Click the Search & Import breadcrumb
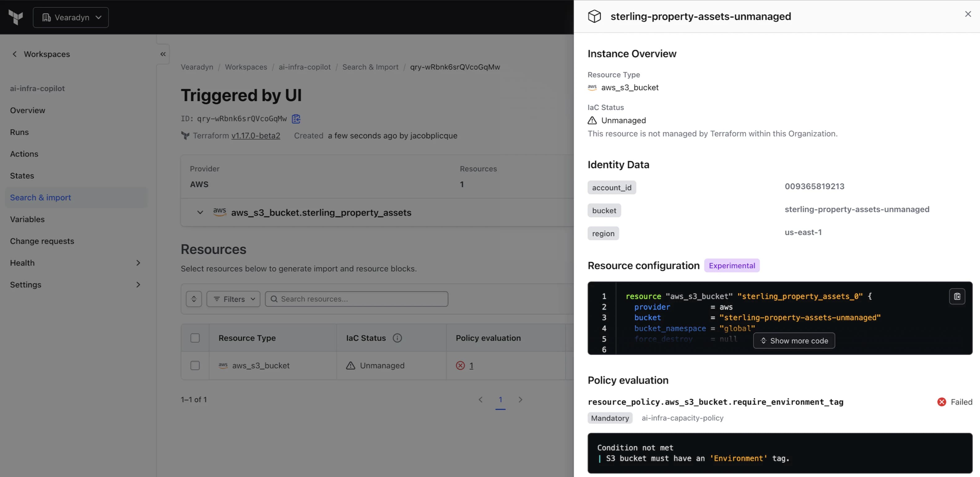The width and height of the screenshot is (980, 477). click(370, 67)
